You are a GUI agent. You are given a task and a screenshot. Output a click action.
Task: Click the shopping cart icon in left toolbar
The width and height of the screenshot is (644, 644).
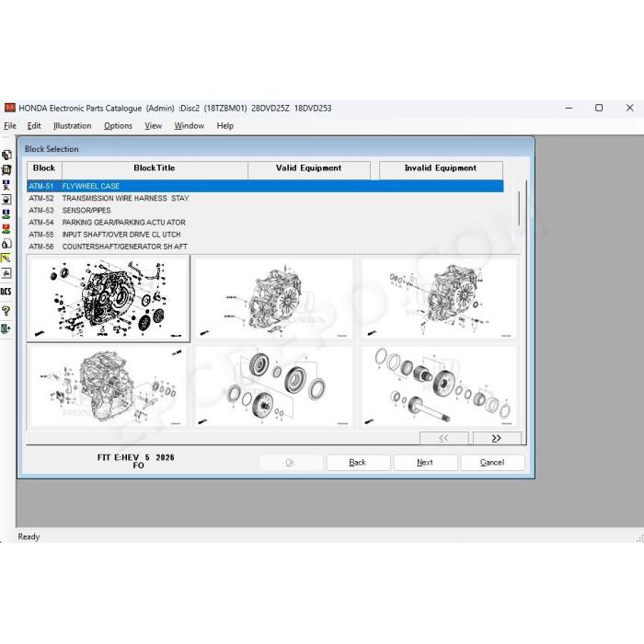[x=6, y=169]
